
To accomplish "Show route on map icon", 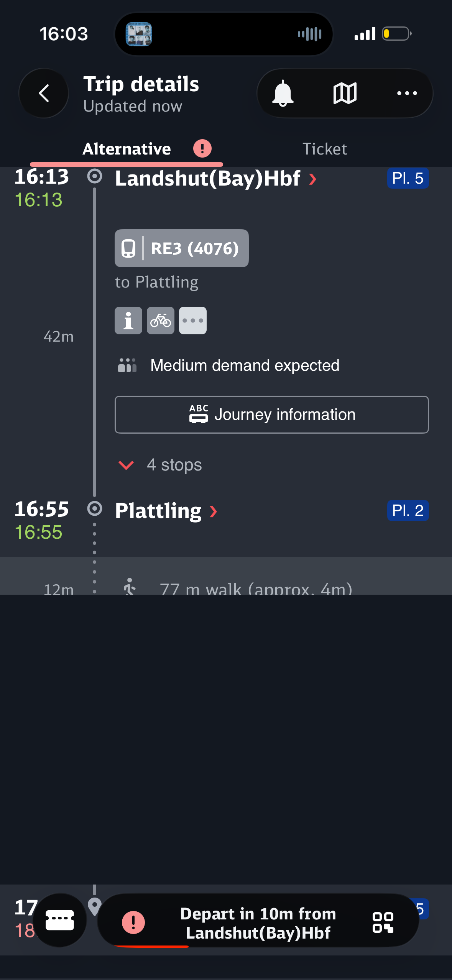I will point(345,93).
